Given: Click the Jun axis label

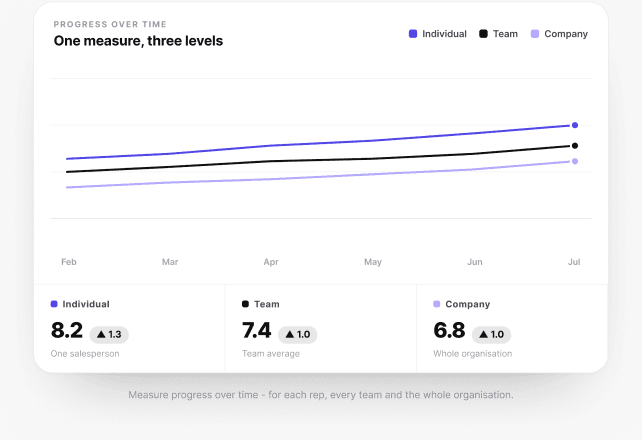Looking at the screenshot, I should click(x=475, y=262).
